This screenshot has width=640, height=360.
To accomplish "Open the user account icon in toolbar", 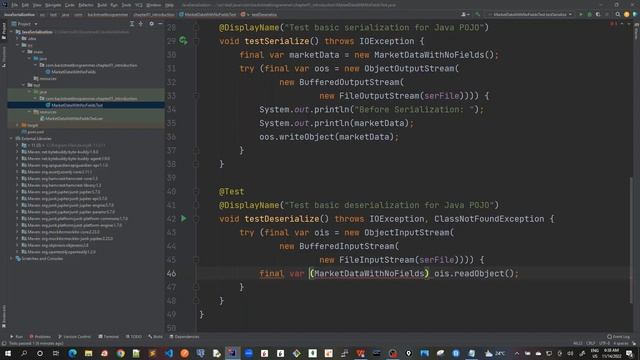I will point(464,14).
